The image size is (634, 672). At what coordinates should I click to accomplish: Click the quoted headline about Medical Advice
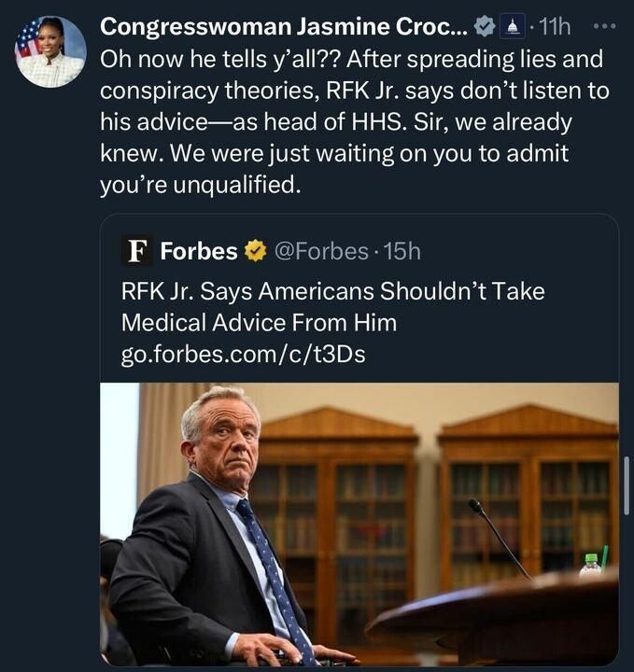(x=332, y=307)
